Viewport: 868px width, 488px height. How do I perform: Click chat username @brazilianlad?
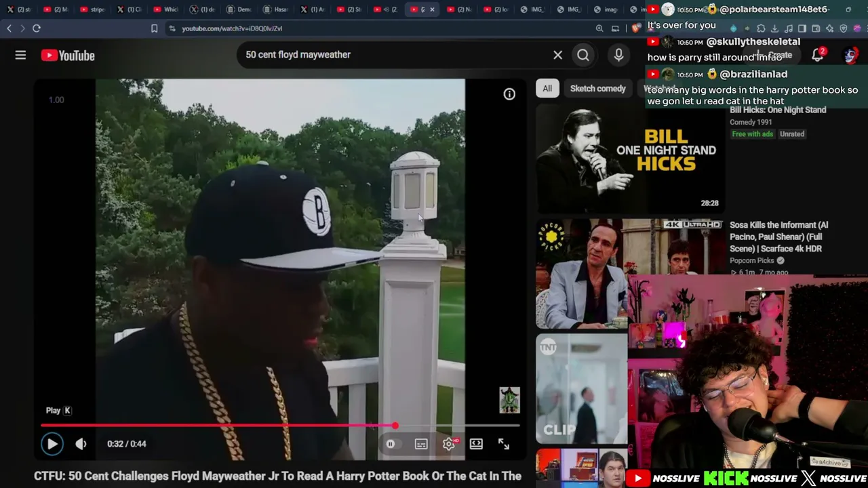pos(753,75)
